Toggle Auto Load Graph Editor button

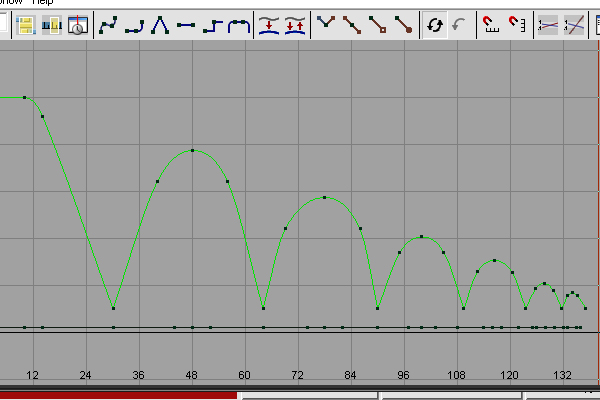[x=435, y=25]
